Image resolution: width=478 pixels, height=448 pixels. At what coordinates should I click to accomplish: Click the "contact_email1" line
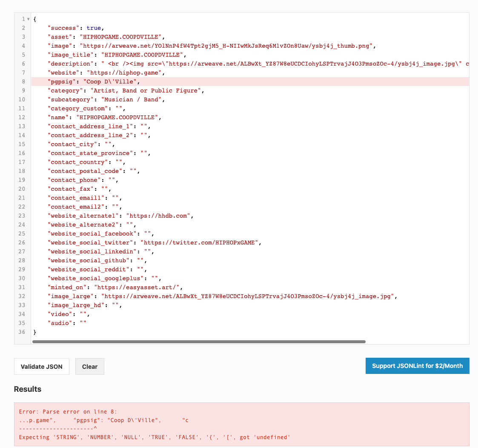coord(85,198)
